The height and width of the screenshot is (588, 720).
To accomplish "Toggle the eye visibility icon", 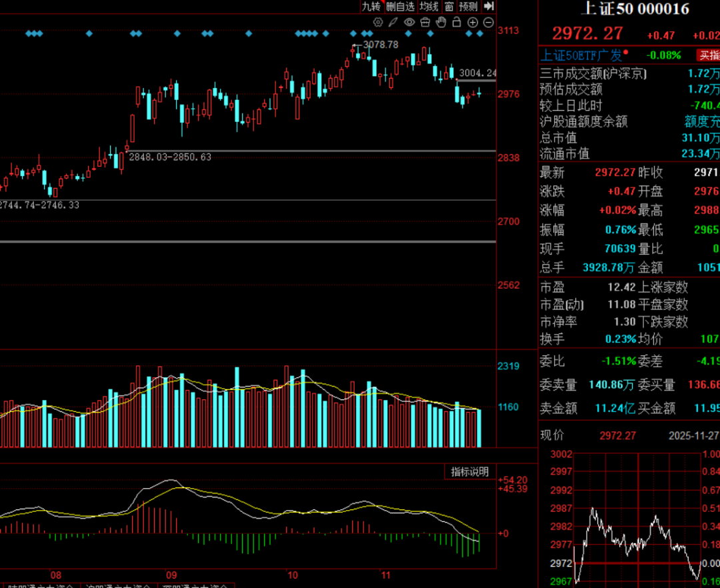I will tap(409, 22).
